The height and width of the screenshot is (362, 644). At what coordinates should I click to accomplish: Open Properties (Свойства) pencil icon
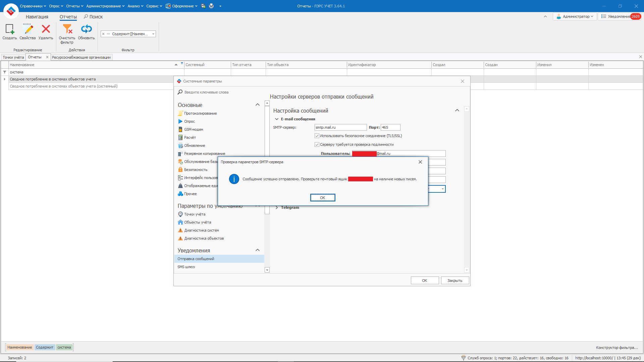click(x=28, y=29)
